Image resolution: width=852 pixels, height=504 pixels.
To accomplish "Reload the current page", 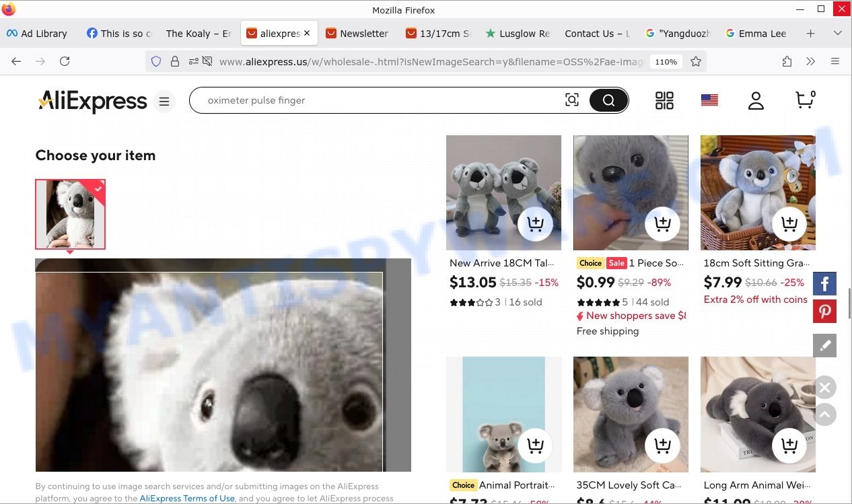I will point(65,61).
